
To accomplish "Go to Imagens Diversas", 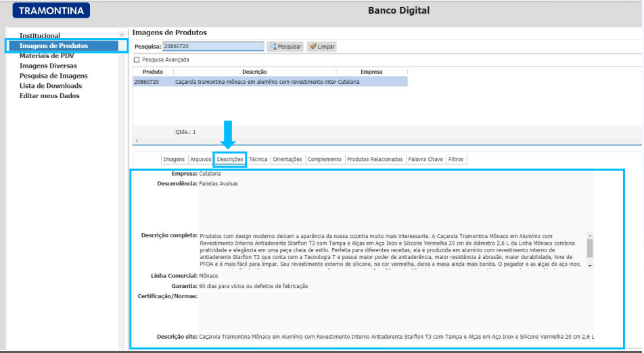I will [48, 66].
